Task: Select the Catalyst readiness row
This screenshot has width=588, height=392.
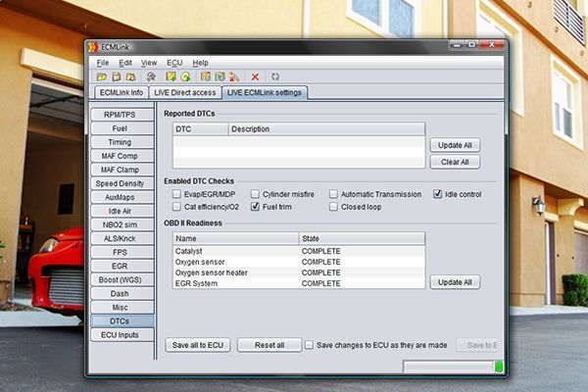Action: point(299,251)
